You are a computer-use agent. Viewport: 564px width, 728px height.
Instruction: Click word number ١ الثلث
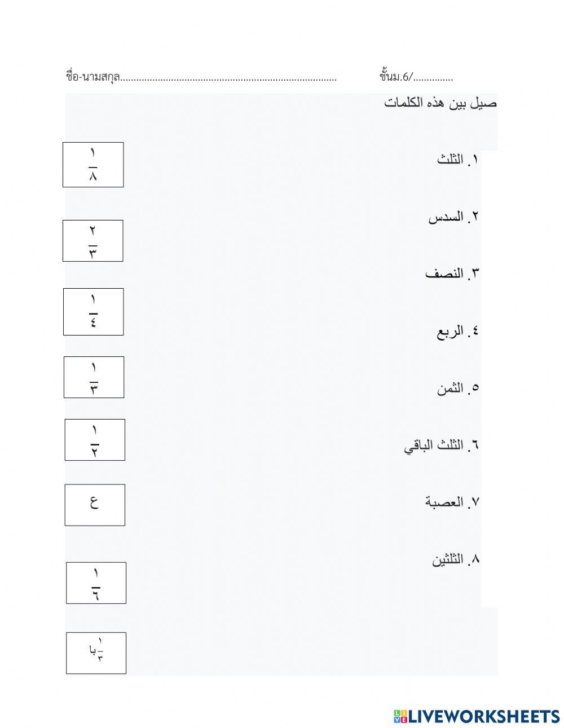pos(457,160)
